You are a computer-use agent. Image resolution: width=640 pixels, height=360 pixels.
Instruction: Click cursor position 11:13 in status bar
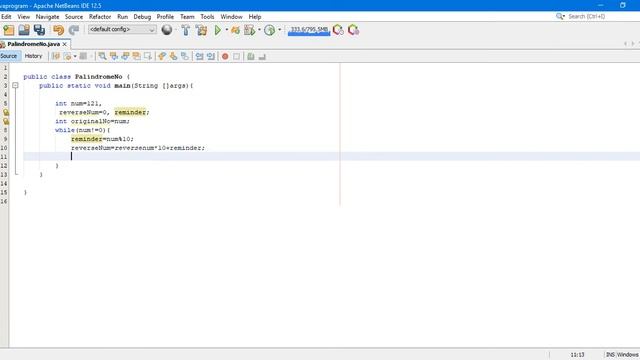coord(577,355)
